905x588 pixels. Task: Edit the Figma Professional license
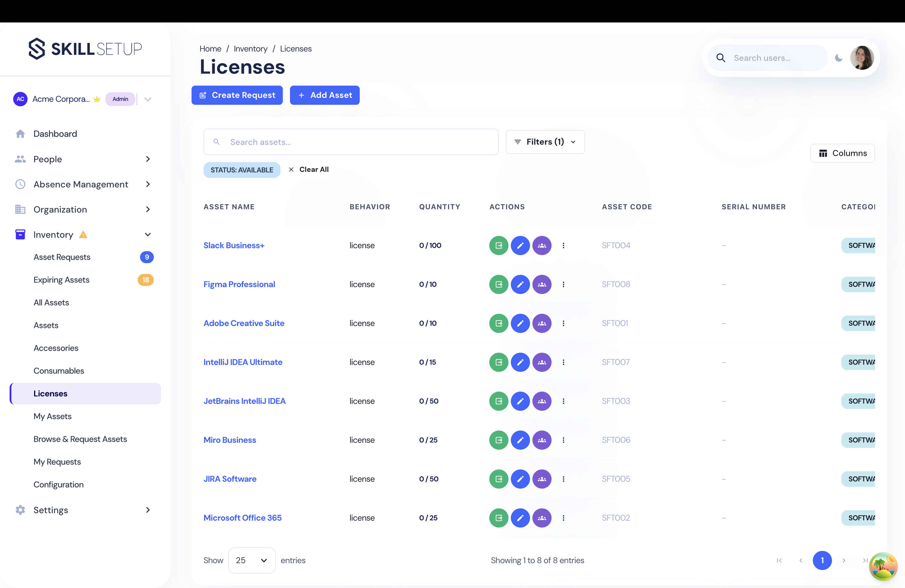point(520,284)
